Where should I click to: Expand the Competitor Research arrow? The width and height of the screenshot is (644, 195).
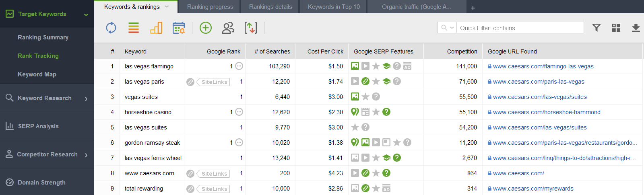pos(86,155)
